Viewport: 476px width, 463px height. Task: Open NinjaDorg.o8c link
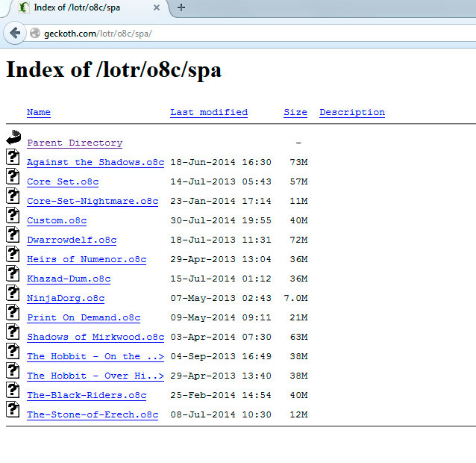(66, 299)
